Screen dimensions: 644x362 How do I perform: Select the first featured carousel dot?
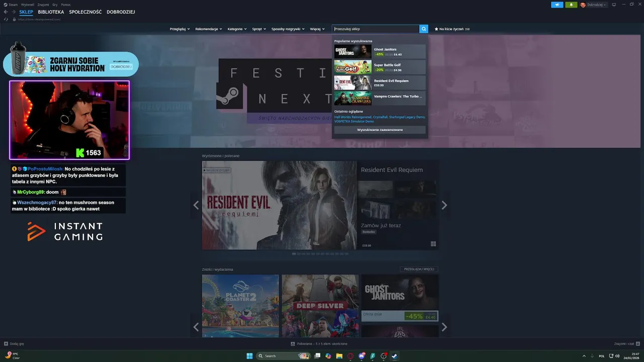click(294, 254)
